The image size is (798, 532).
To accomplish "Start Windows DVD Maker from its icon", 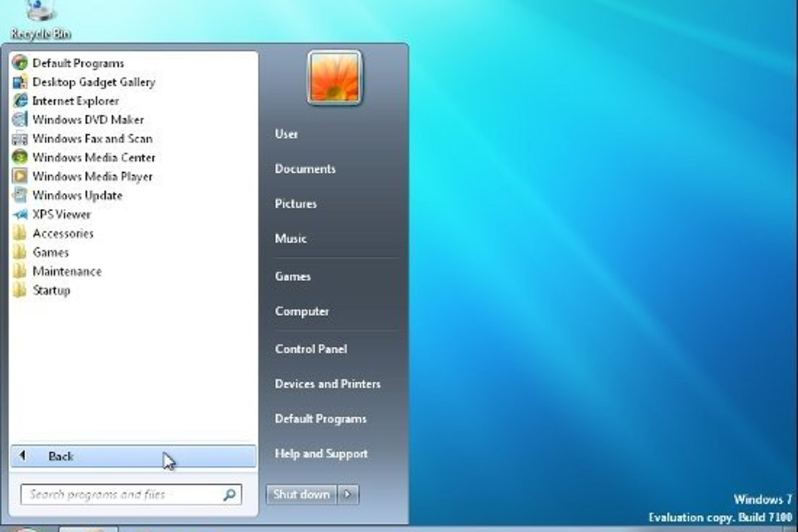I will [x=20, y=120].
